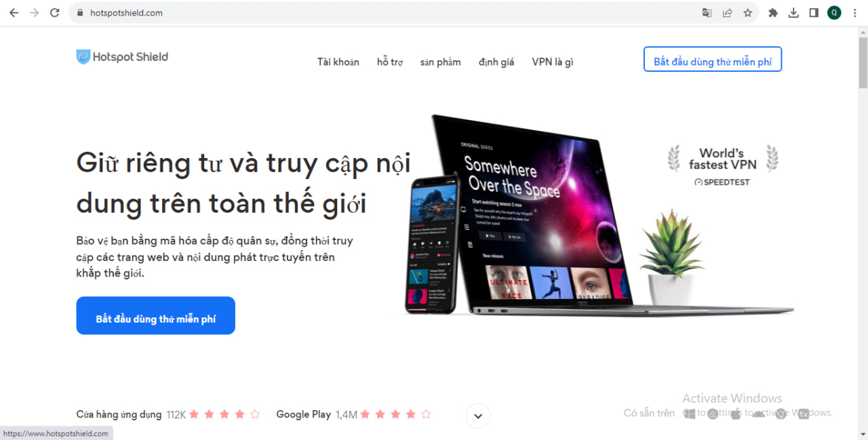868x440 pixels.
Task: Open the "VPN là gì" link
Action: 553,62
